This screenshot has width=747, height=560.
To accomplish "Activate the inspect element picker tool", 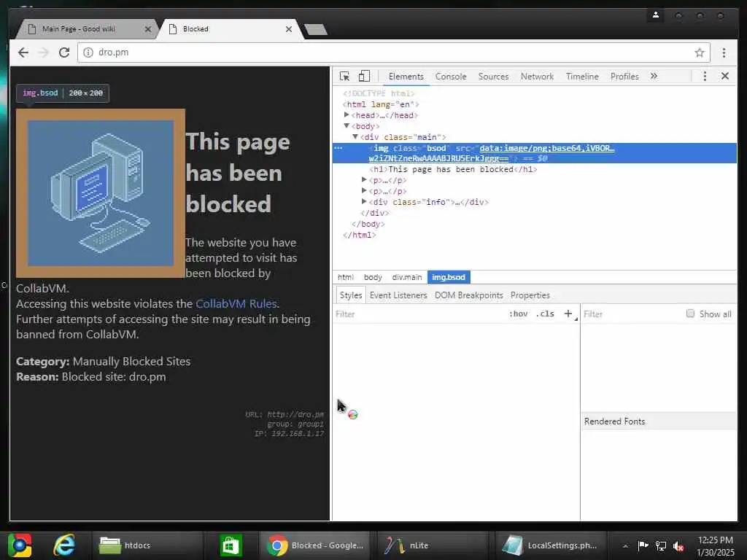I will coord(344,76).
